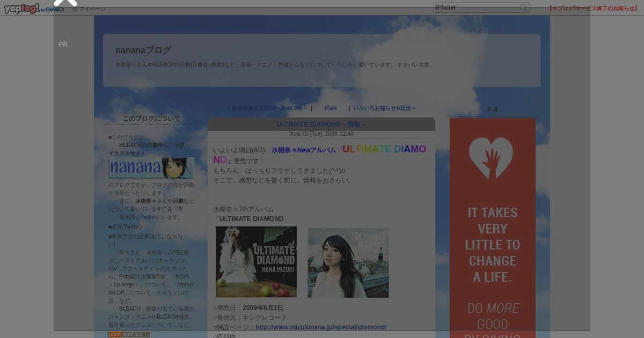Open the Main link
The width and height of the screenshot is (644, 338).
coord(330,108)
